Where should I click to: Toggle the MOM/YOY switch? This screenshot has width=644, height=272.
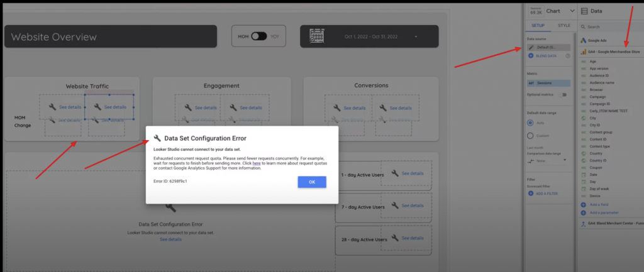click(x=258, y=36)
